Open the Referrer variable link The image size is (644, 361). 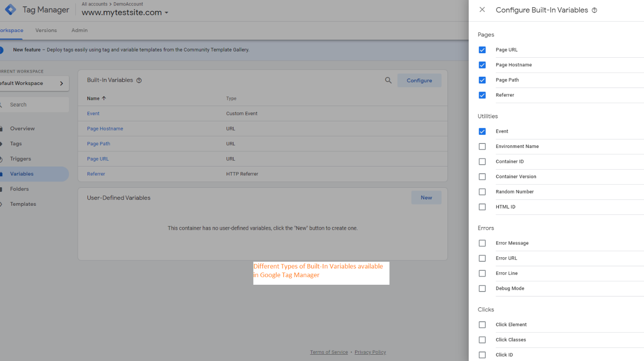pos(96,174)
